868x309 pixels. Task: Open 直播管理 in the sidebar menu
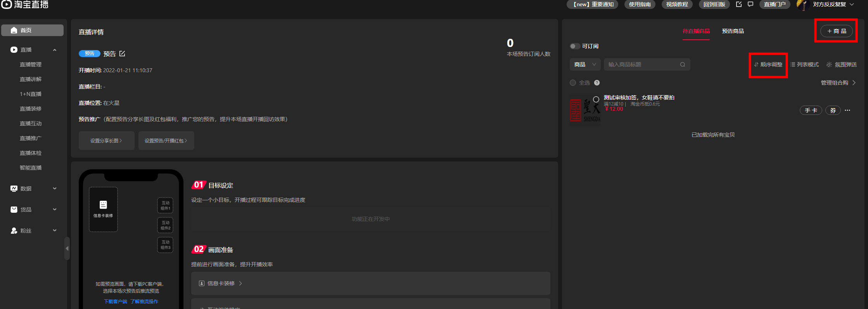click(x=31, y=64)
